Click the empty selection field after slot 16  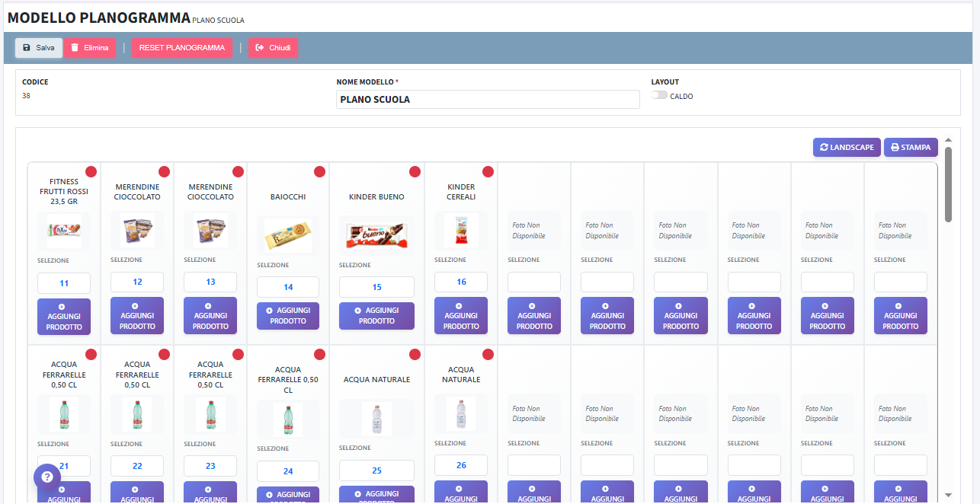pyautogui.click(x=534, y=282)
